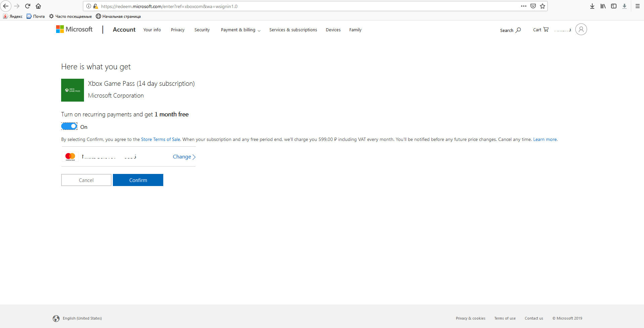This screenshot has height=328, width=644.
Task: Save page to Pocket icon
Action: (x=533, y=6)
